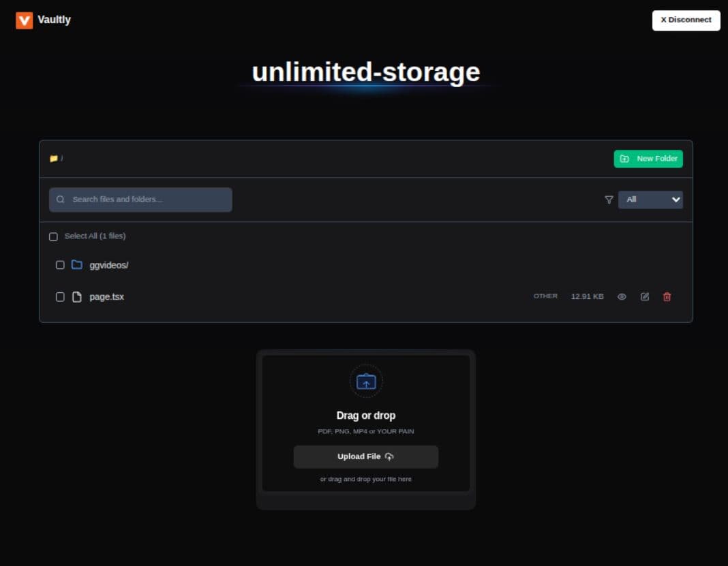
Task: Delete page.tsx using the trash icon
Action: (x=667, y=296)
